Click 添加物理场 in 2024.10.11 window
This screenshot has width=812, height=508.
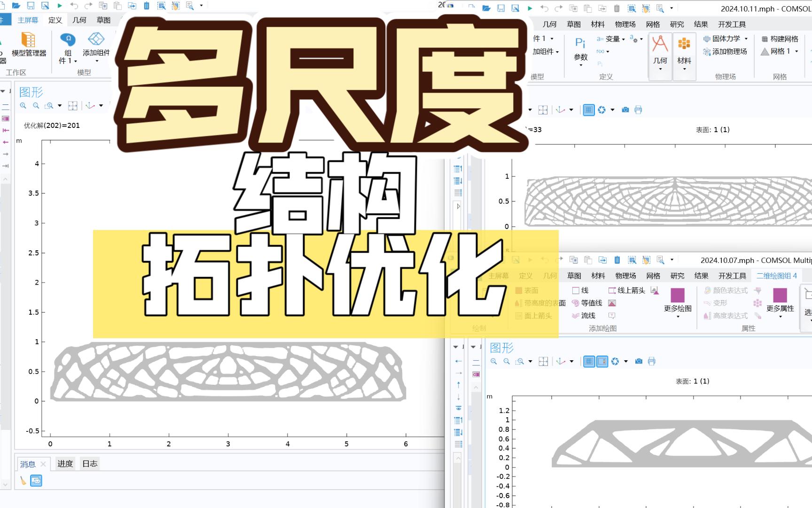click(x=725, y=51)
